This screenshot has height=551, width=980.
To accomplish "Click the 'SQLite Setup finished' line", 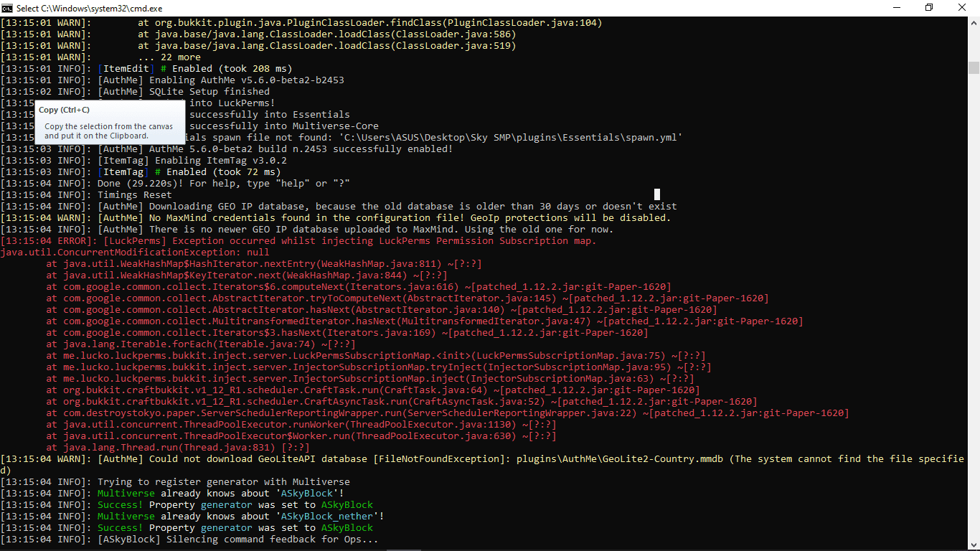I will pos(135,92).
